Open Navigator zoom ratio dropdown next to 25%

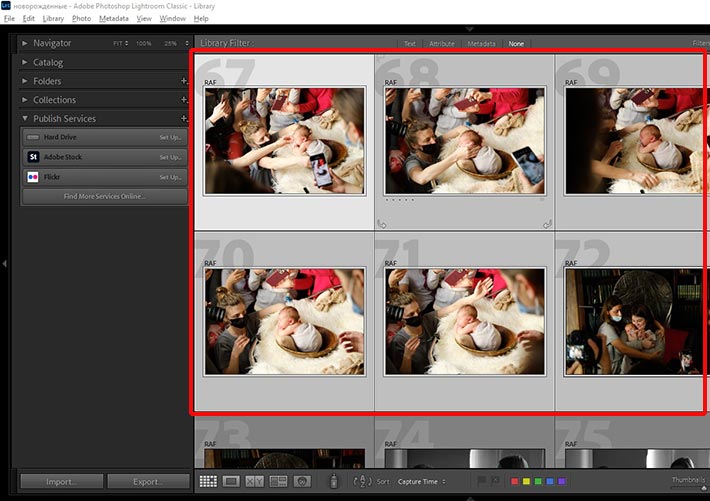(x=187, y=43)
